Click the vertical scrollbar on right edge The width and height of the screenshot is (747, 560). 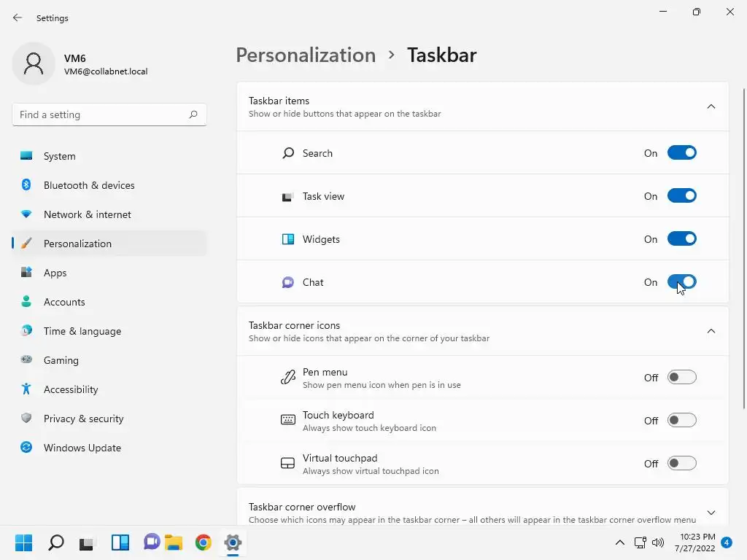click(x=744, y=248)
